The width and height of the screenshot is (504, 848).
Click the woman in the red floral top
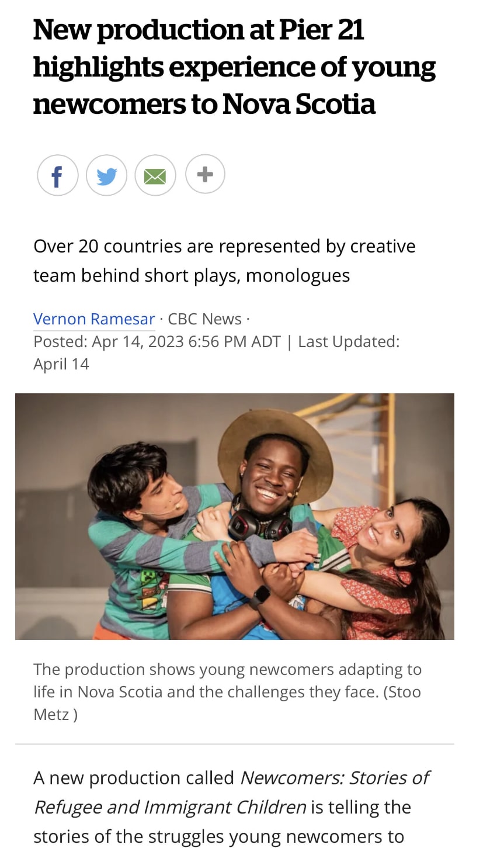[x=383, y=561]
